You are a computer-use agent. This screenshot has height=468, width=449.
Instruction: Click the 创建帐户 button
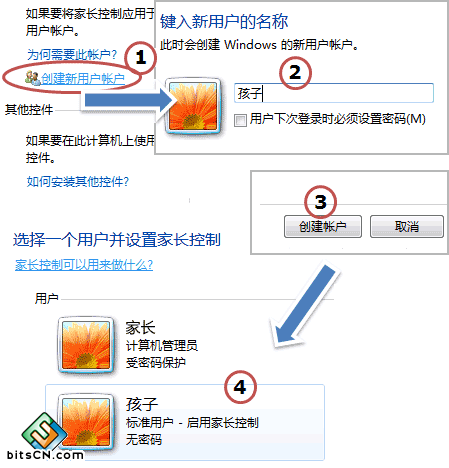pyautogui.click(x=322, y=226)
